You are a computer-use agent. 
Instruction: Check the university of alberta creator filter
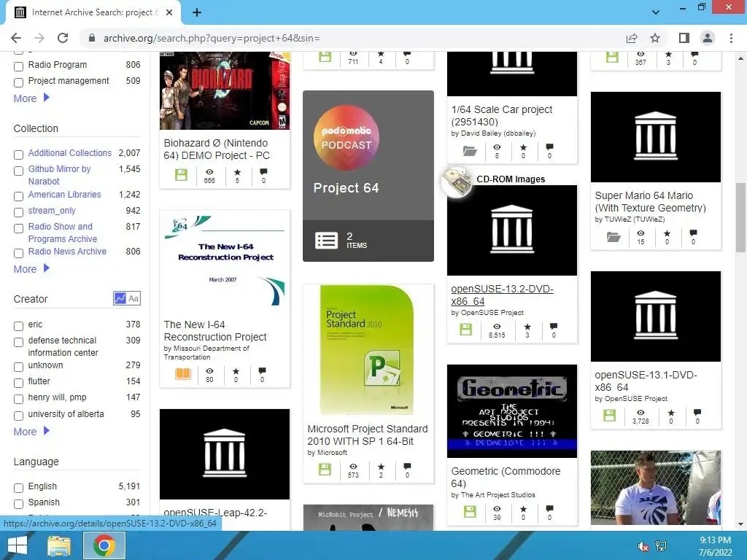click(18, 416)
